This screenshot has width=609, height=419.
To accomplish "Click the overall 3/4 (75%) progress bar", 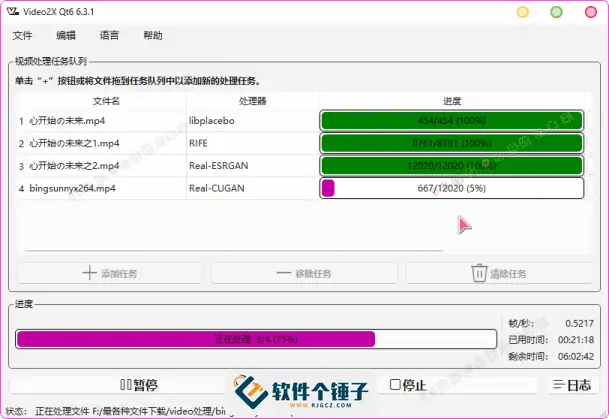I will [x=256, y=339].
